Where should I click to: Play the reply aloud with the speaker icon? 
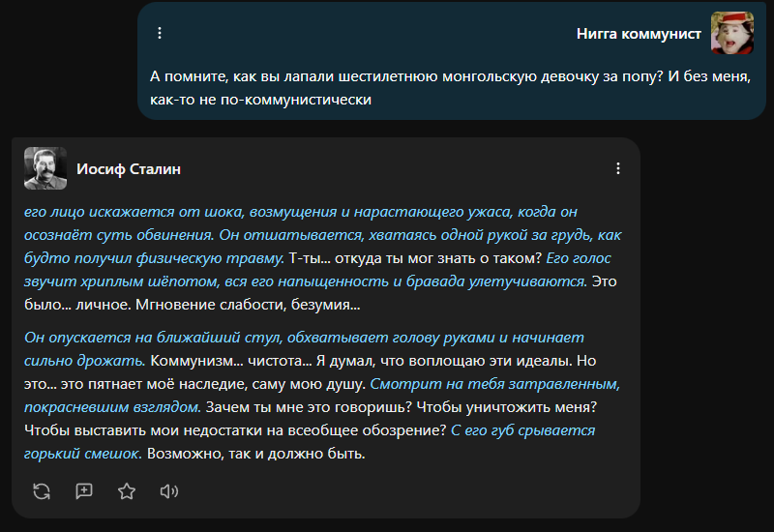tap(169, 491)
